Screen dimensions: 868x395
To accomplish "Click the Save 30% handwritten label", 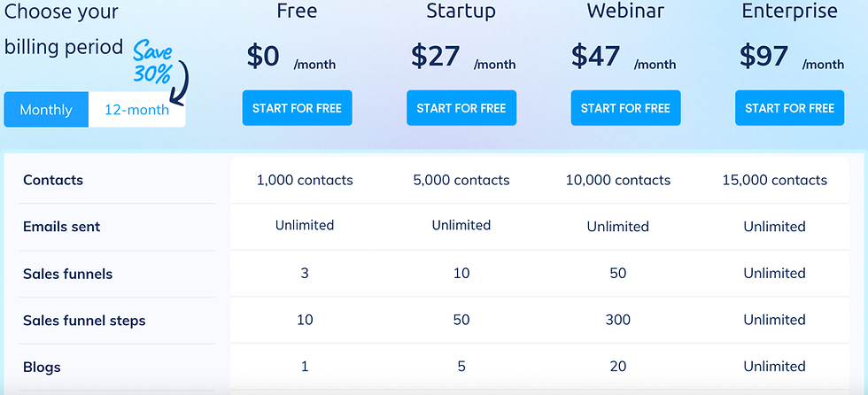I will pyautogui.click(x=152, y=61).
